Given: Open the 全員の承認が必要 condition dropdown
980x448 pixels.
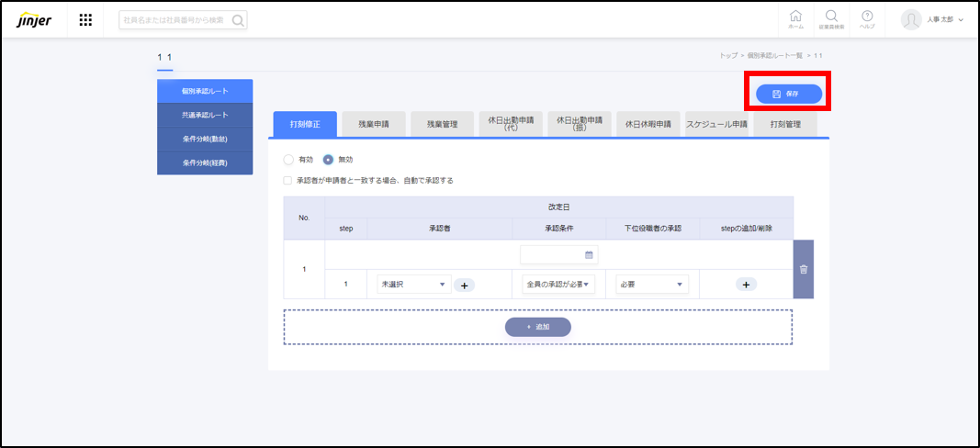Looking at the screenshot, I should 558,285.
